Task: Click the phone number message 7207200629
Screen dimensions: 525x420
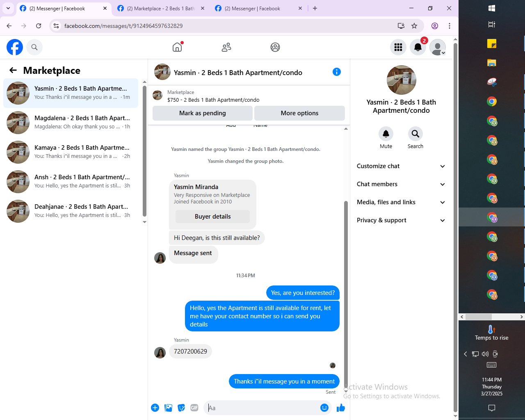Action: pos(190,352)
